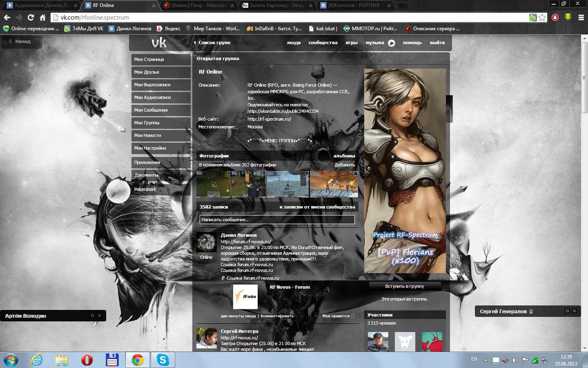
Task: Bookmark this page with the star icon
Action: pyautogui.click(x=542, y=18)
